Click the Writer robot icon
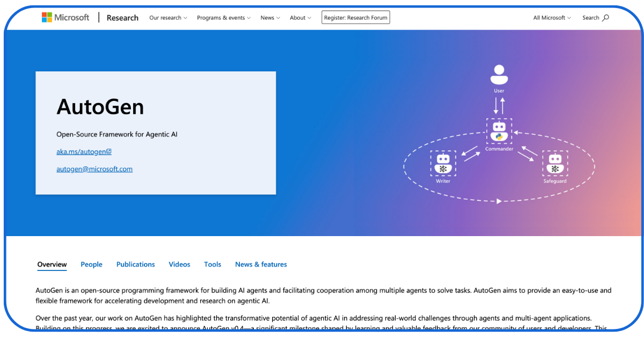644x337 pixels. pyautogui.click(x=443, y=163)
